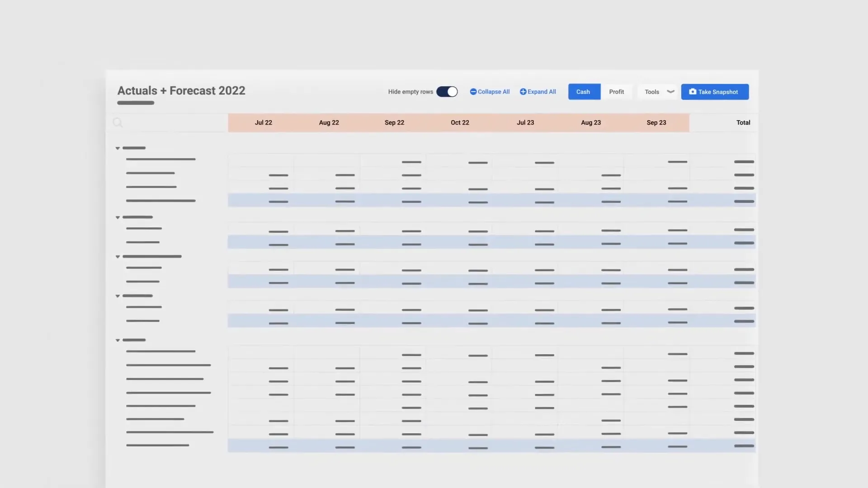This screenshot has height=488, width=868.
Task: Select the Cash view tab
Action: tap(584, 91)
